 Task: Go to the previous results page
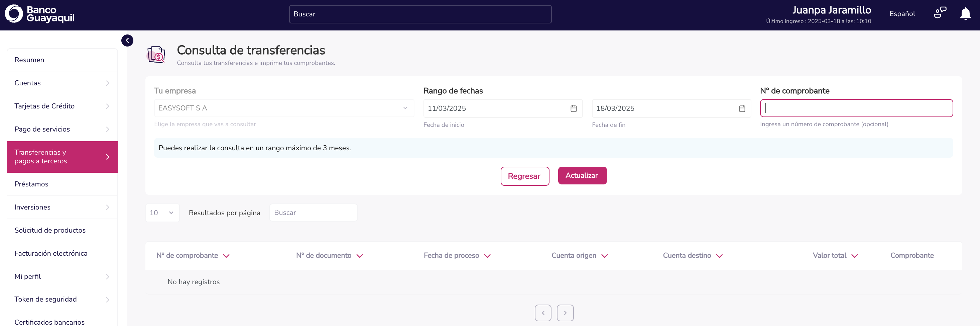[542, 313]
